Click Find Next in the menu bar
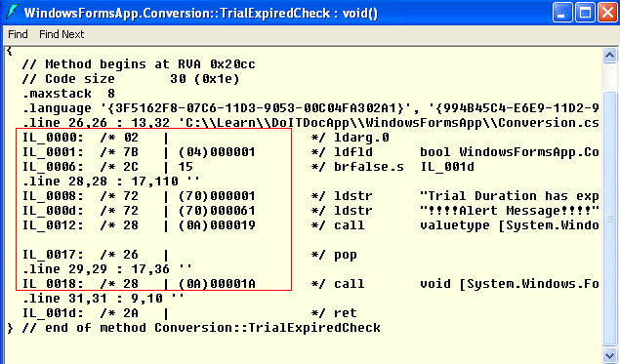 (x=62, y=34)
